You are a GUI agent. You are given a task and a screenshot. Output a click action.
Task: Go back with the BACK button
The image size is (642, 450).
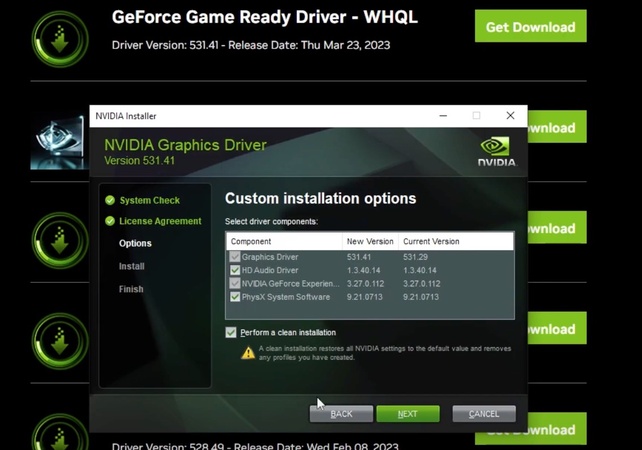[x=341, y=413]
